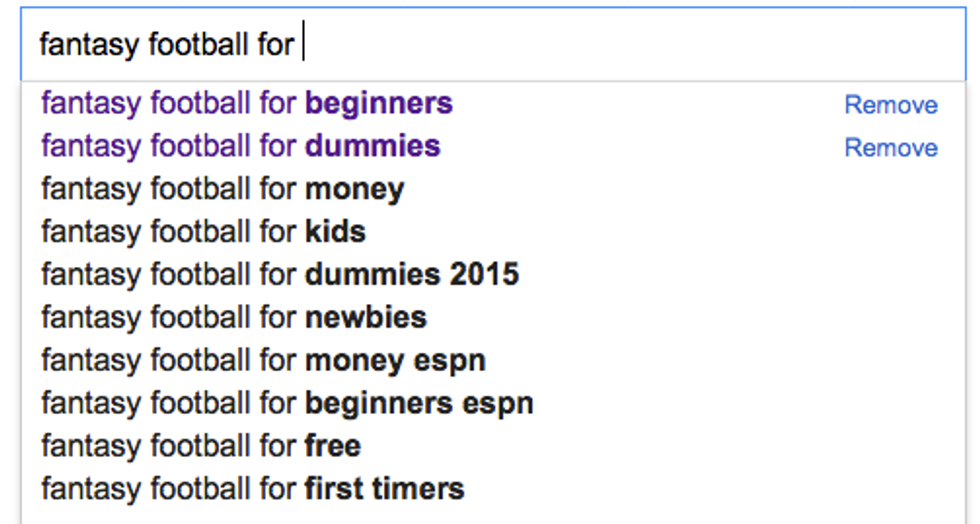
Task: Pick the "fantasy football for money" suggestion
Action: [x=222, y=189]
